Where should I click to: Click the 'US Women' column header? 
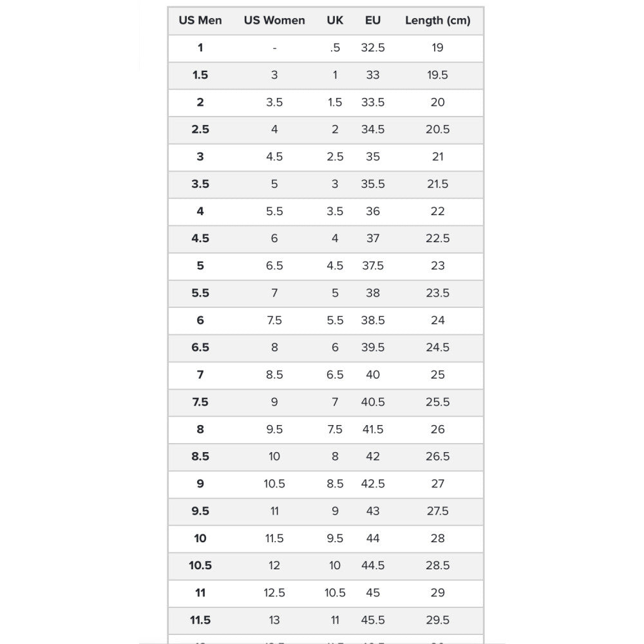[x=274, y=21]
